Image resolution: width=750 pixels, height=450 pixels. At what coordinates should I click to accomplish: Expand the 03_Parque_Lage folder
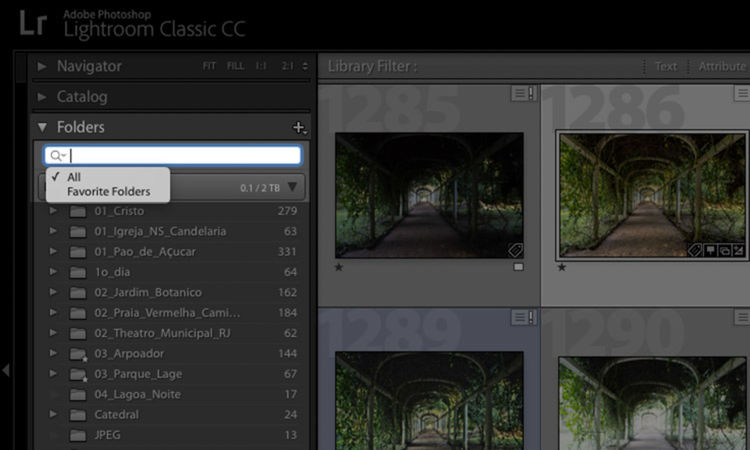point(53,373)
